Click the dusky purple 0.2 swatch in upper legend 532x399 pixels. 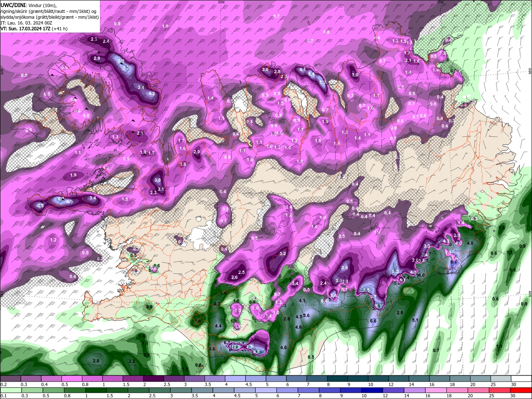point(10,379)
